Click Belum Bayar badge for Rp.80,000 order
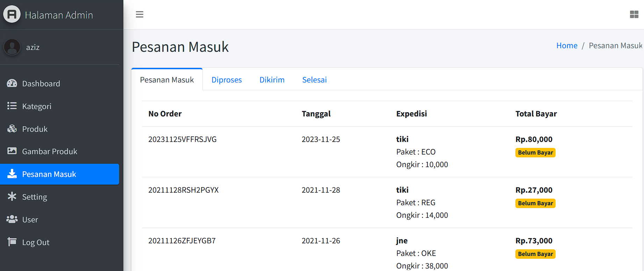644x271 pixels. pos(535,152)
